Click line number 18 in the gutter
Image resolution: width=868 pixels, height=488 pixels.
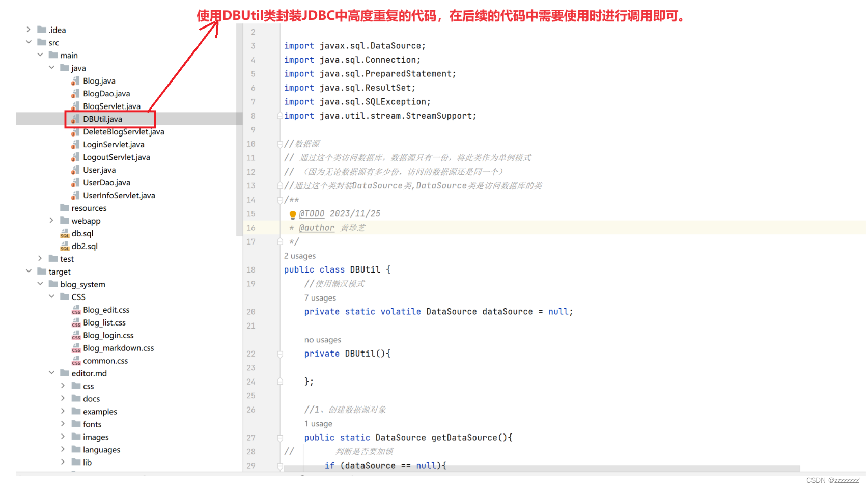point(251,270)
